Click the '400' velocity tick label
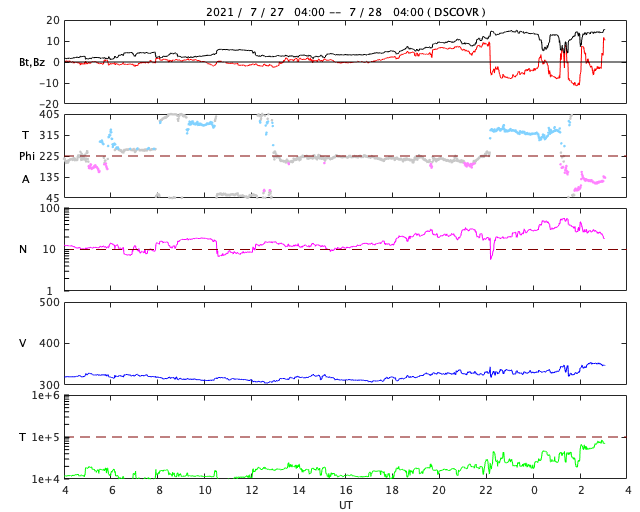Screen dimensions: 640x512 (x=49, y=343)
